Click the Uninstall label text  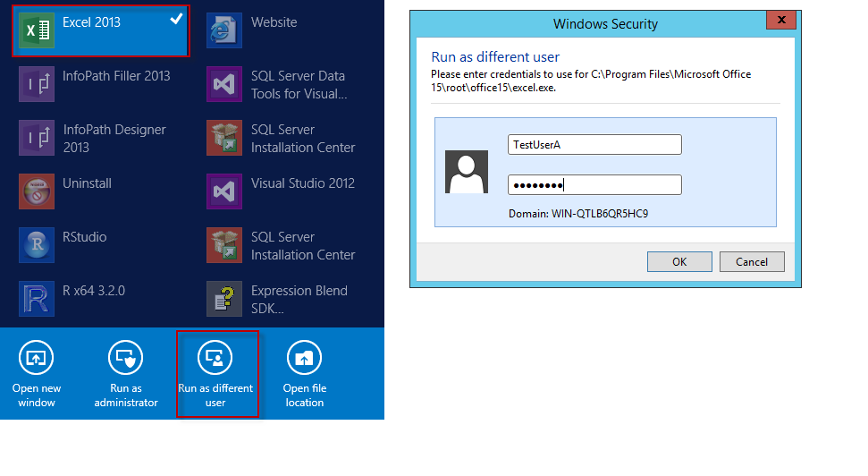click(x=87, y=183)
